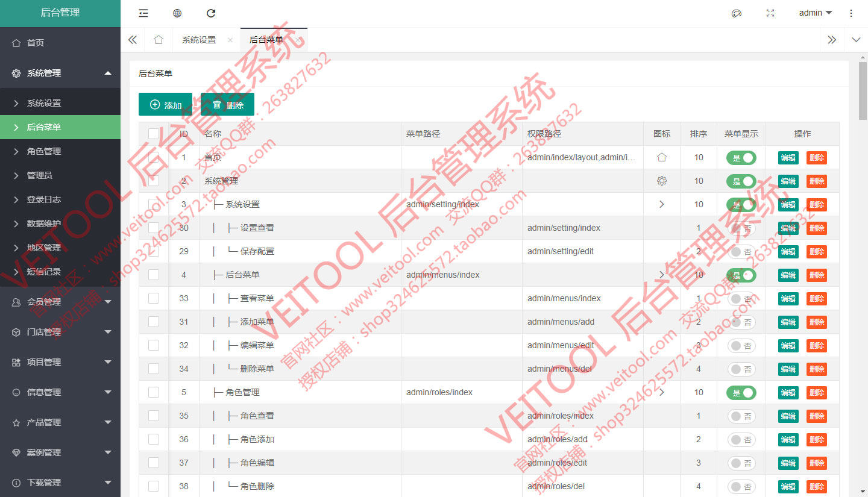Open 数据维护 in the sidebar

pyautogui.click(x=60, y=223)
